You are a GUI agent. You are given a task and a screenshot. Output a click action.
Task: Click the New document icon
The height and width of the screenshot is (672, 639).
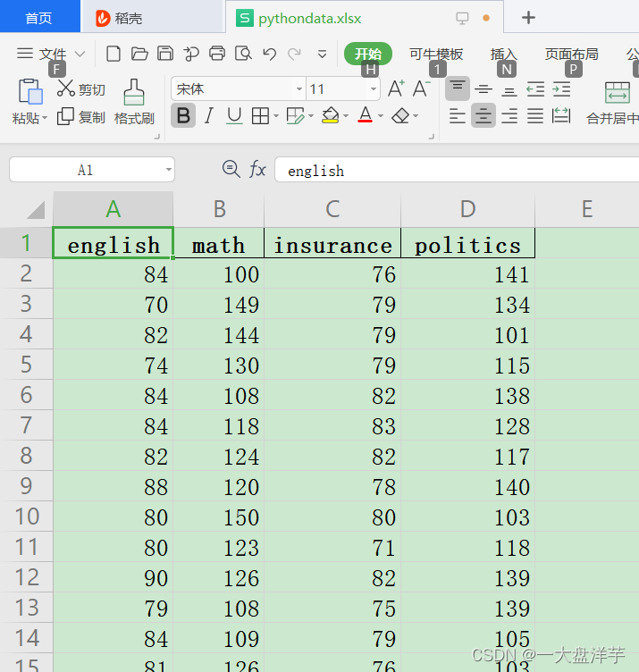(x=114, y=54)
